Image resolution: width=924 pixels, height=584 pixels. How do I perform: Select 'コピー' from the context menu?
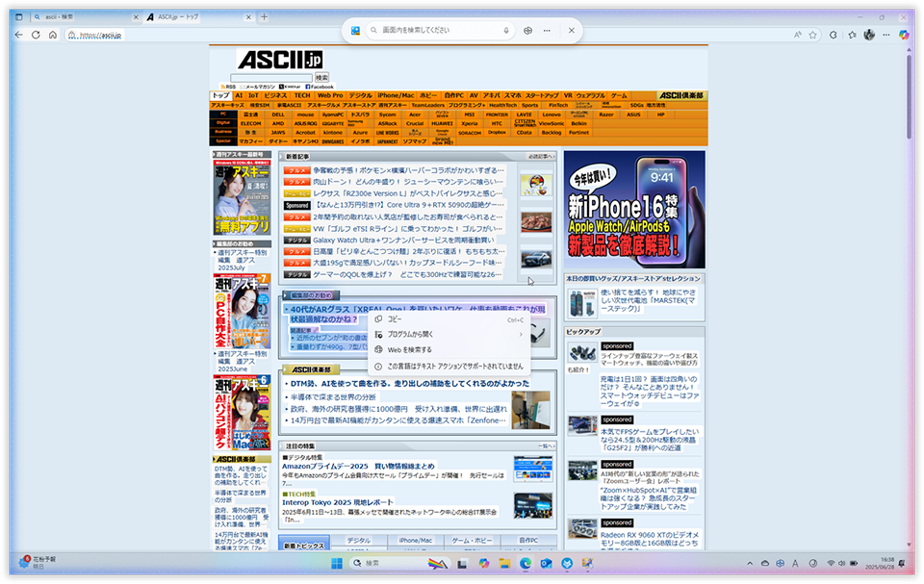[395, 319]
